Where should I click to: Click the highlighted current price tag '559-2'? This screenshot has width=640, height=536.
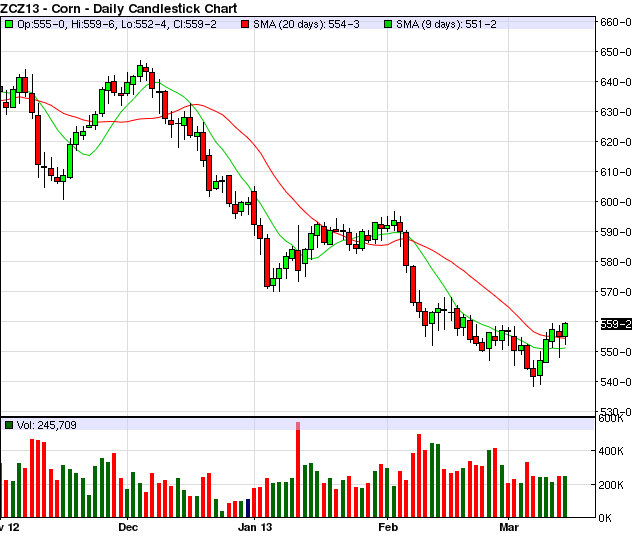click(x=616, y=324)
